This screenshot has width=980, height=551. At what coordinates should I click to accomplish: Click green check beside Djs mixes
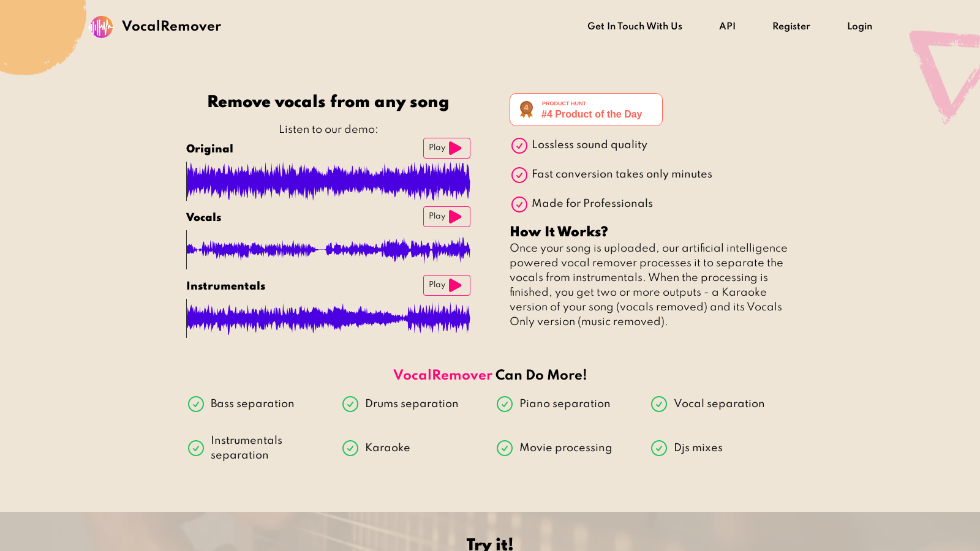pos(659,448)
